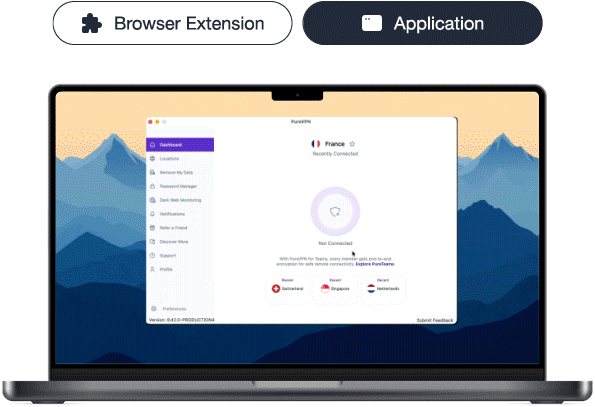Click the Netherlands flag icon

tap(371, 289)
